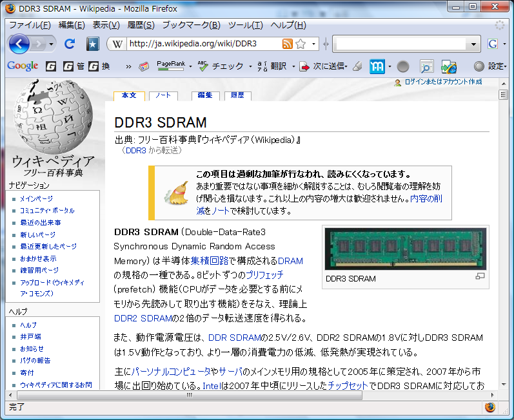The width and height of the screenshot is (514, 420).
Task: Click the G 管 toolbar button
Action: 74,66
